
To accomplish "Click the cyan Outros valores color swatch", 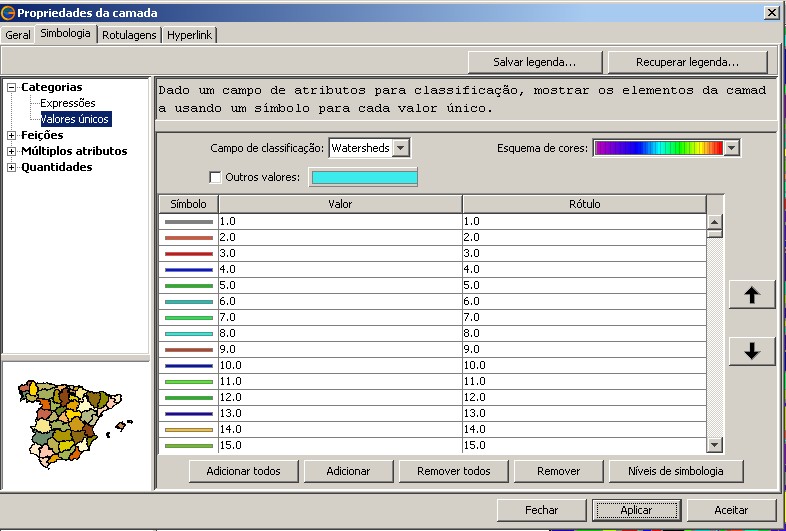I will [364, 177].
